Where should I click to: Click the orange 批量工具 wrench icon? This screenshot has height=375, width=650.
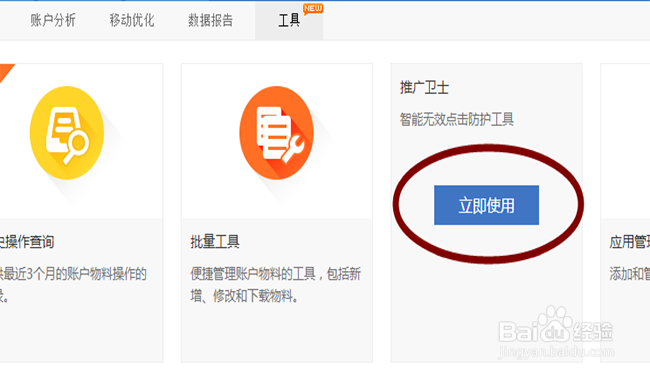[276, 133]
